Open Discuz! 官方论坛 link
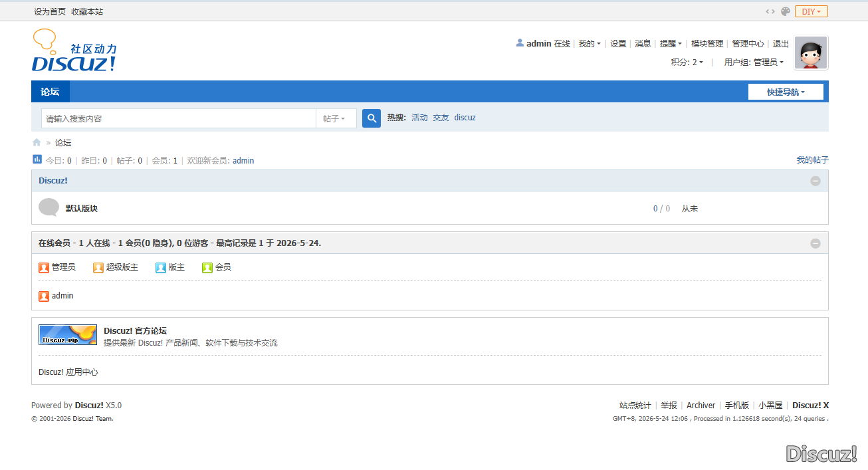868x470 pixels. tap(135, 331)
